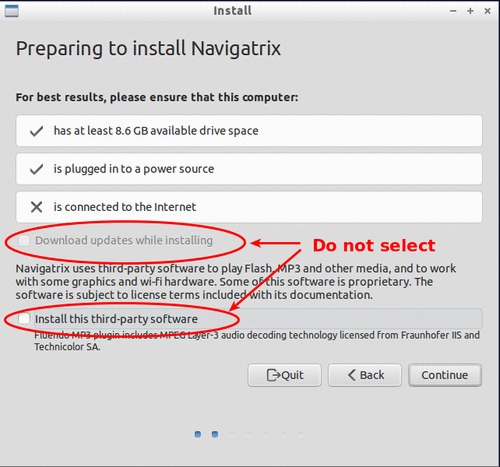Toggle 'Download updates while installing' checkbox

(x=24, y=240)
